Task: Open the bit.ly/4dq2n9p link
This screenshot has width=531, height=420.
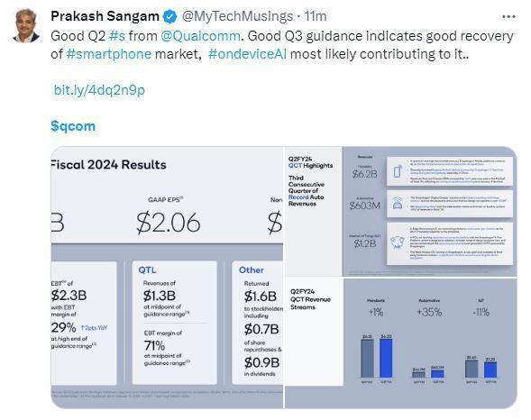Action: (x=99, y=90)
